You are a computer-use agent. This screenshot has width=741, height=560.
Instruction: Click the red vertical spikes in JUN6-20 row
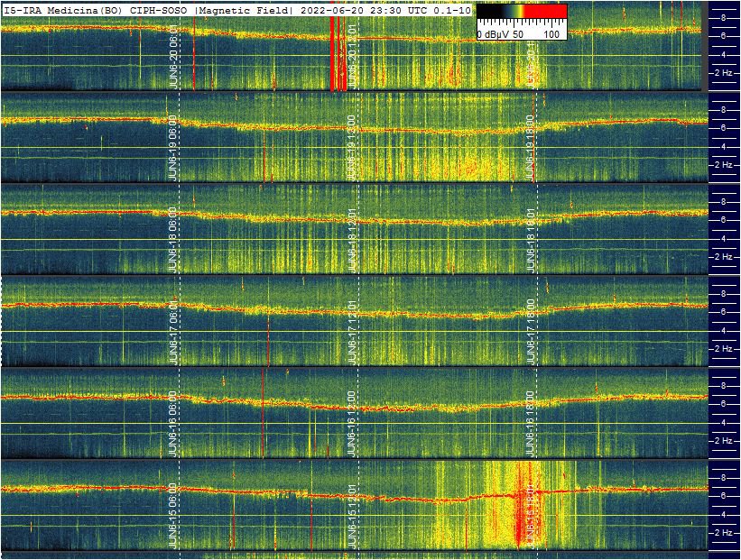click(338, 54)
